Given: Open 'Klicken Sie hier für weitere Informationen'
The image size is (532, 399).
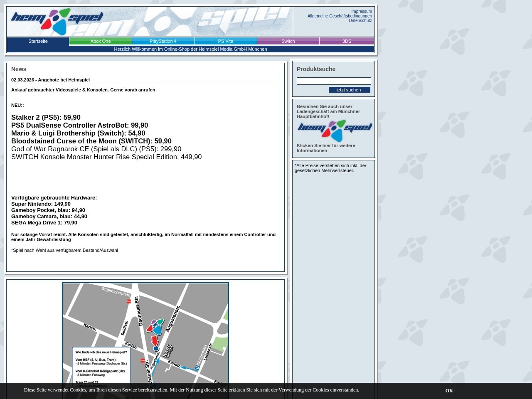Looking at the screenshot, I should pos(326,148).
